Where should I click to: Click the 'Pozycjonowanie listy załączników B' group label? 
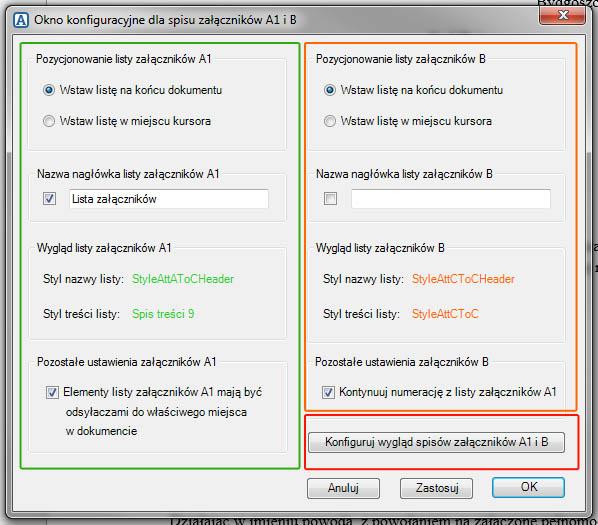coord(400,59)
